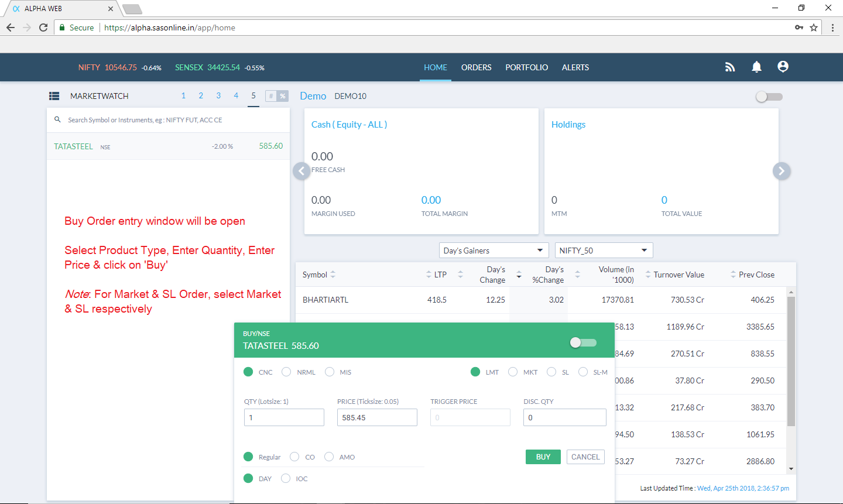Select TATASTEEL row in Marketwatch
Image resolution: width=843 pixels, height=504 pixels.
(x=169, y=146)
